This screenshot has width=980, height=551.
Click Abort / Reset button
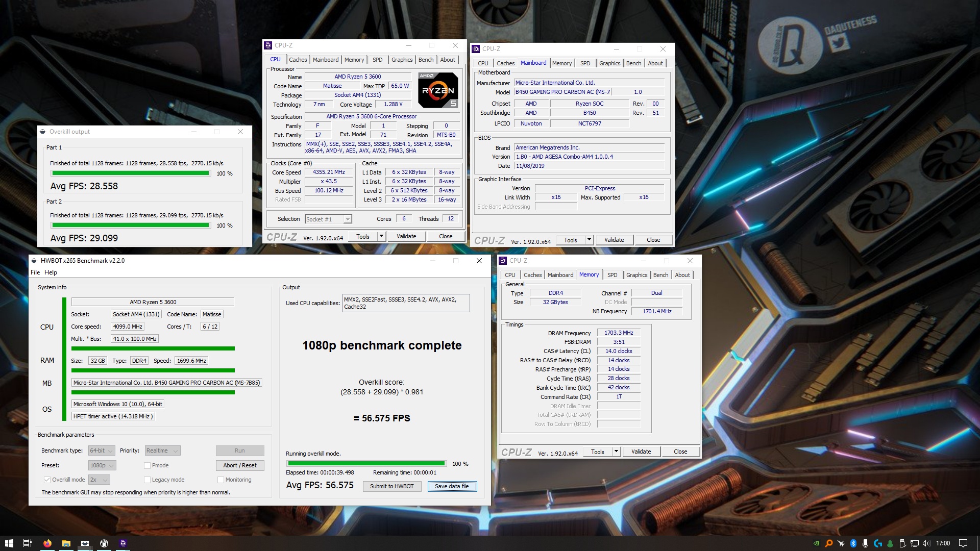tap(240, 465)
